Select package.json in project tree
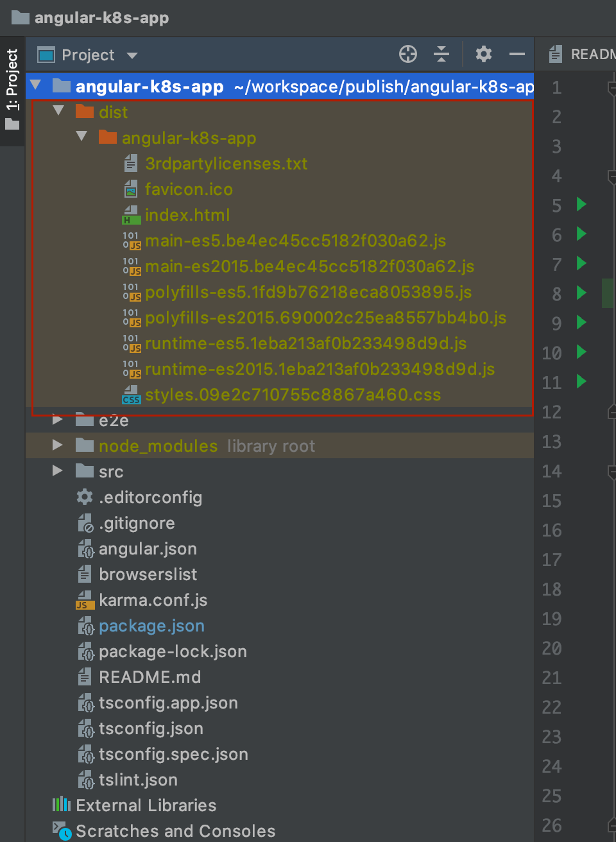This screenshot has height=842, width=616. click(x=151, y=626)
